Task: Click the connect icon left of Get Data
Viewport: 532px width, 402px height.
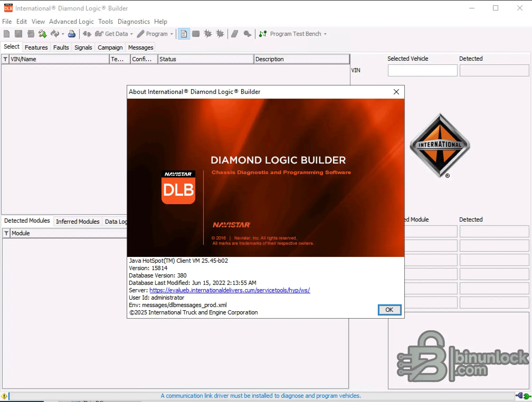Action: pos(87,34)
